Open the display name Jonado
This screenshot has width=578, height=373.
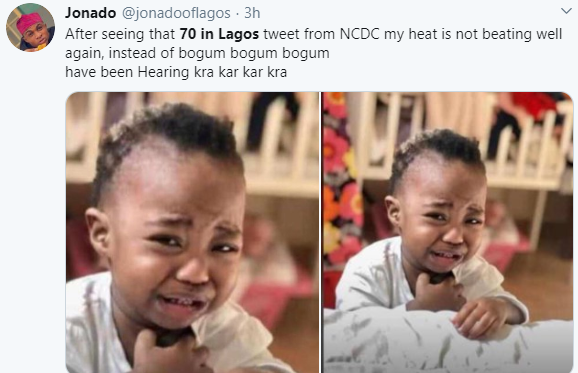point(91,13)
